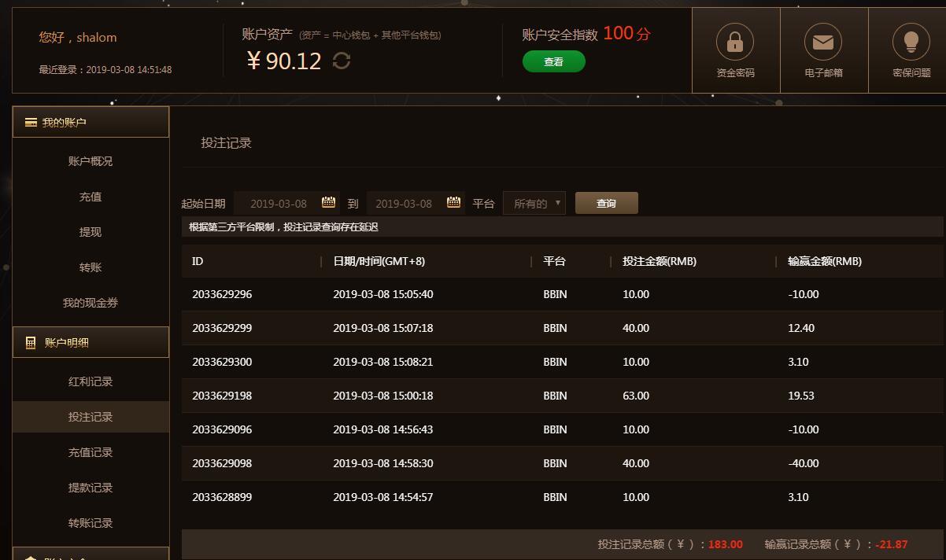Viewport: 946px width, 560px height.
Task: Click the green 查看 button
Action: point(553,61)
